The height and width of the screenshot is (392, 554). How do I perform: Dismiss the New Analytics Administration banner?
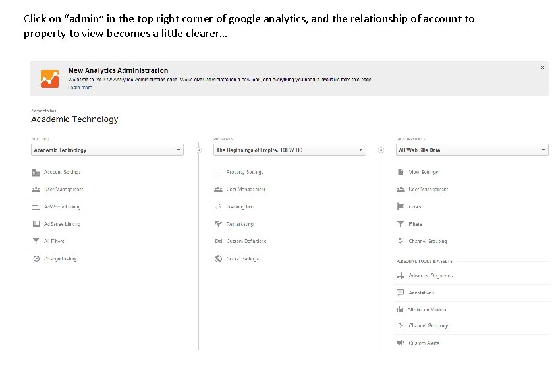tap(542, 67)
